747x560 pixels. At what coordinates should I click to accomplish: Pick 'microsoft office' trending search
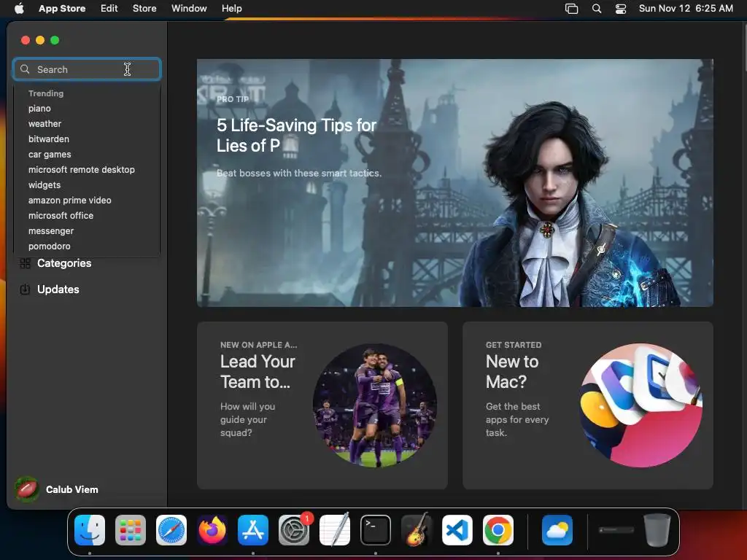point(61,216)
